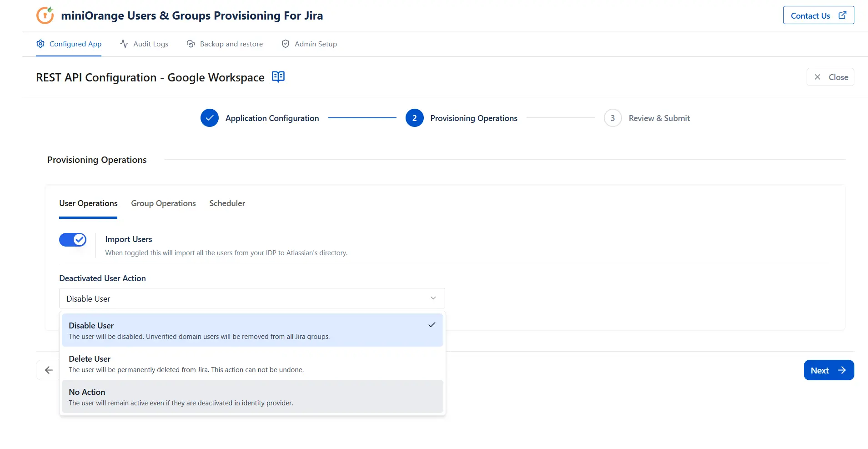Go to Audit Logs tab

coord(144,44)
